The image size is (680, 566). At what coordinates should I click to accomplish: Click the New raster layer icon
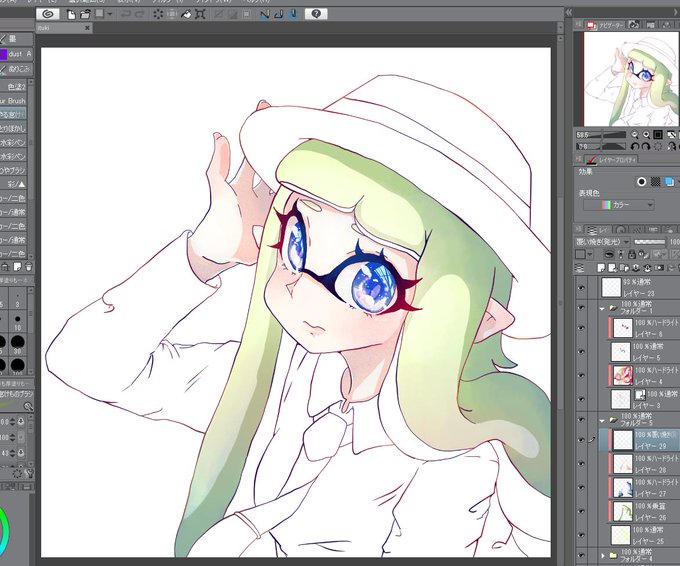click(601, 268)
